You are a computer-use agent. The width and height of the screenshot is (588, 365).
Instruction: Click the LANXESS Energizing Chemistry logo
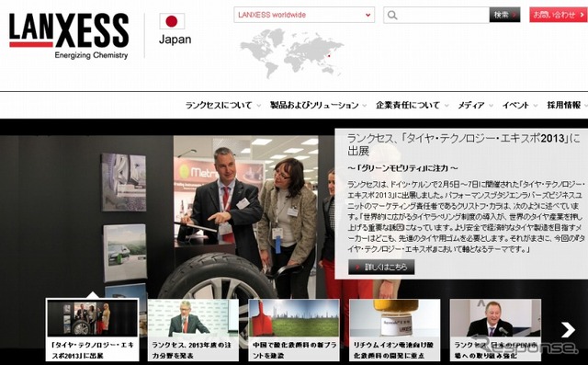coord(69,36)
